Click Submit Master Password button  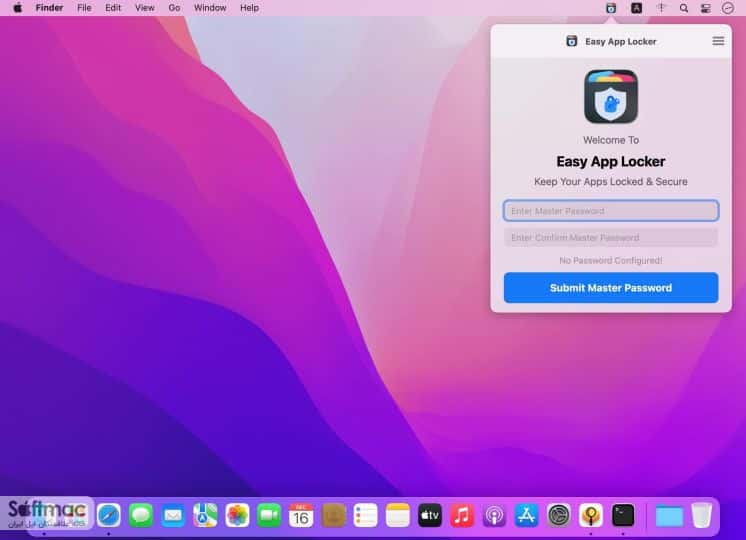tap(611, 288)
